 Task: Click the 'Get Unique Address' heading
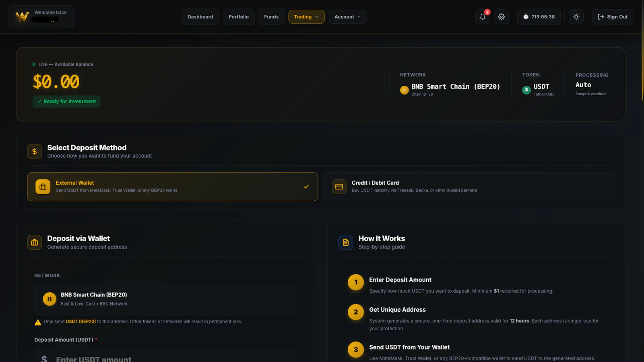tap(398, 310)
